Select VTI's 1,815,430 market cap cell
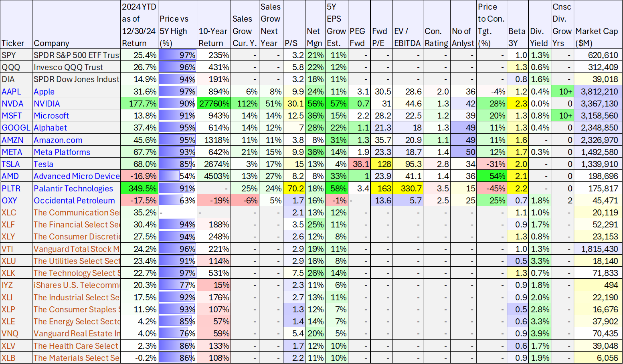This screenshot has height=364, width=623. point(598,249)
